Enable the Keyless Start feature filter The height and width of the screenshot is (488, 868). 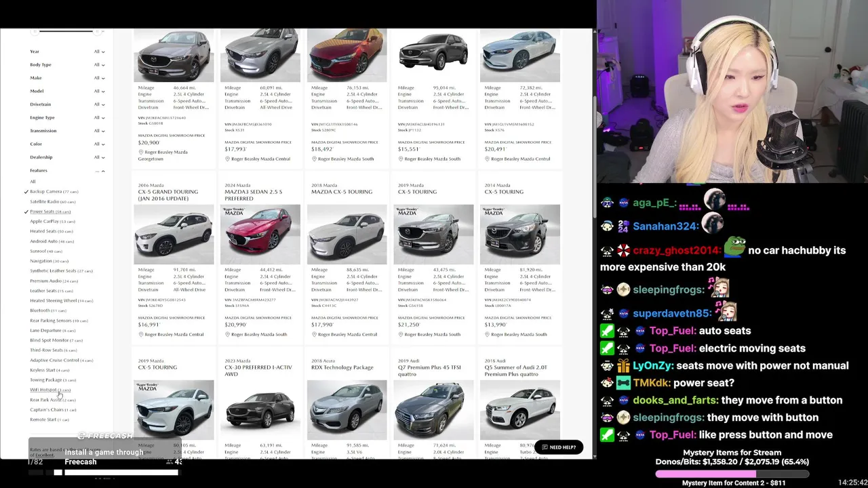tap(49, 370)
